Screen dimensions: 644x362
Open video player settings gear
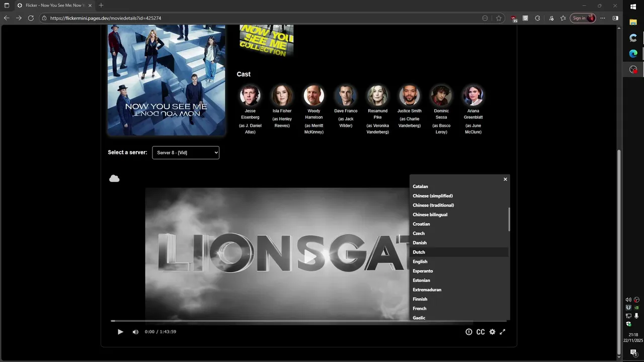[493, 332]
